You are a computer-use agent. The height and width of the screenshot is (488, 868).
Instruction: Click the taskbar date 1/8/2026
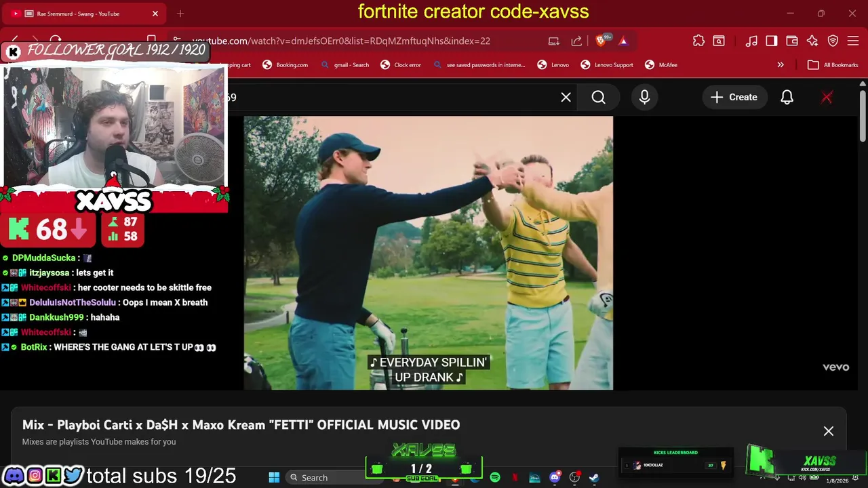[837, 481]
